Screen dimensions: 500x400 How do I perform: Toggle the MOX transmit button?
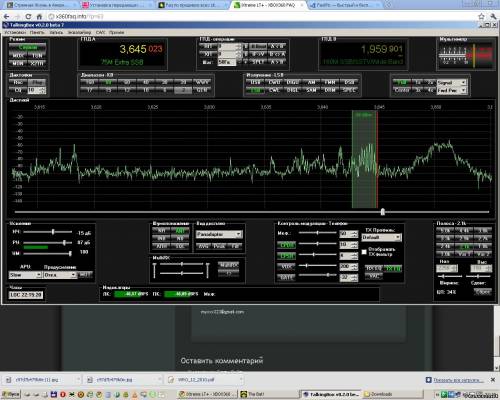(18, 56)
